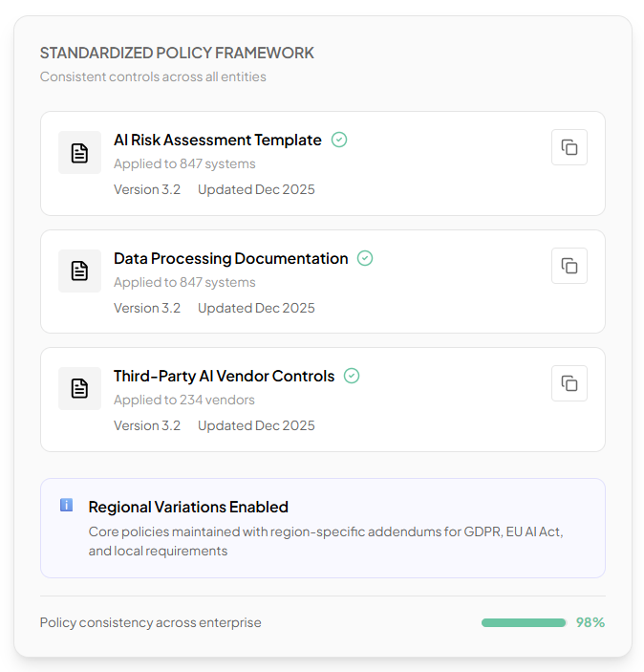Click the Data Processing Documentation document icon
This screenshot has height=672, width=644.
[79, 271]
